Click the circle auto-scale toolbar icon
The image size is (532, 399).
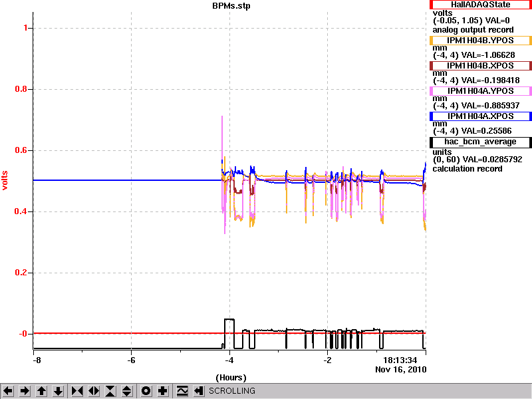pyautogui.click(x=146, y=391)
